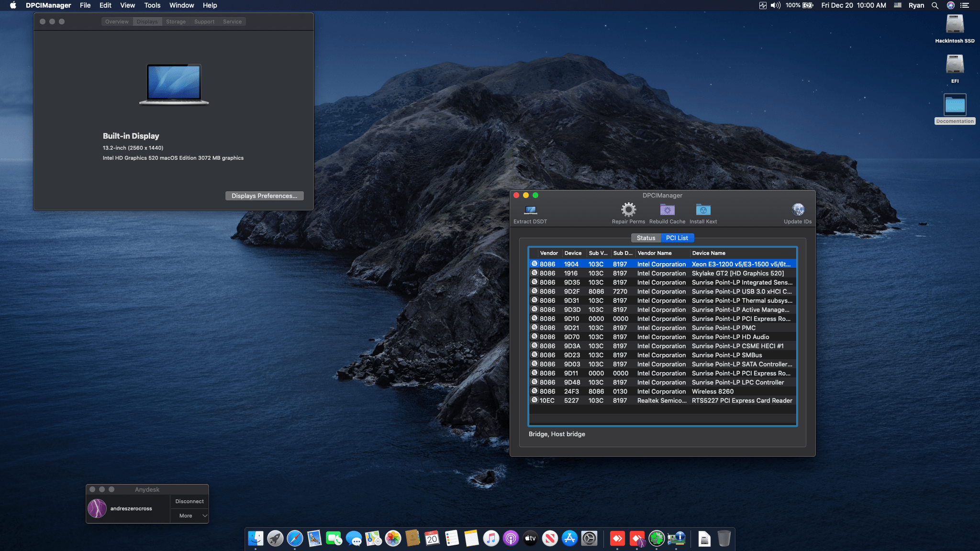The image size is (980, 551).
Task: Open the View menu
Action: click(127, 5)
